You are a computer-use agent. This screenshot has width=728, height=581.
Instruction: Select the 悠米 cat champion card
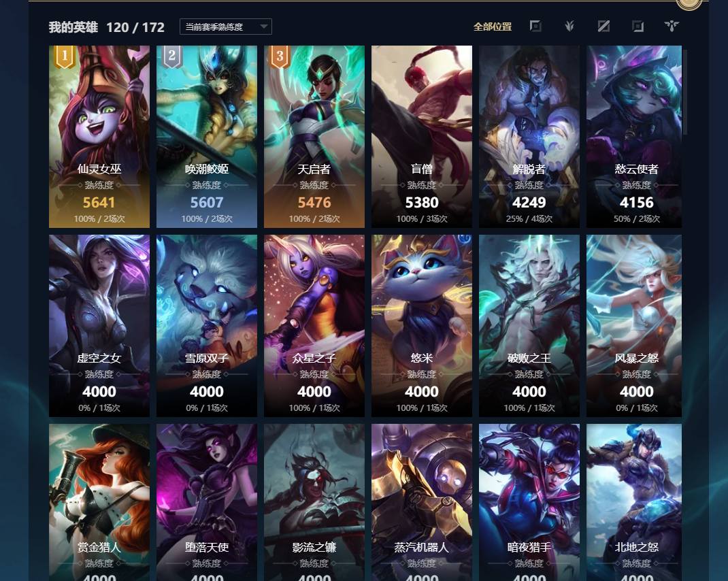(422, 326)
